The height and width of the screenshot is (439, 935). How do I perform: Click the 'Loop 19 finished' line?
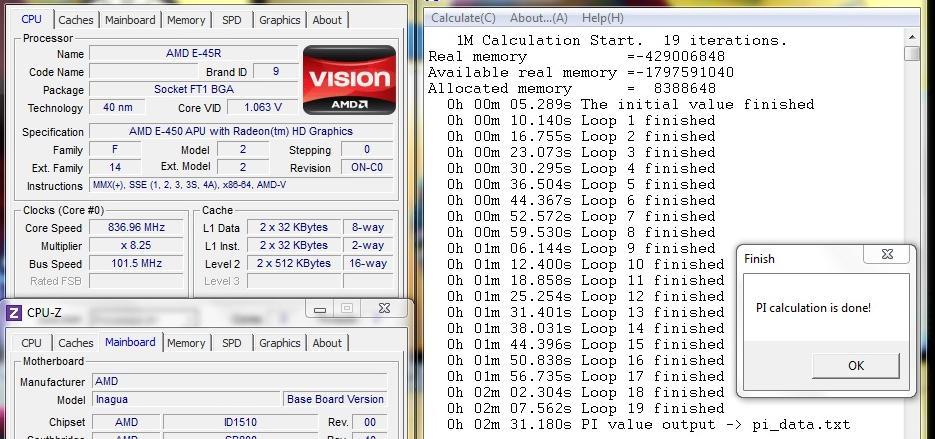tap(586, 409)
